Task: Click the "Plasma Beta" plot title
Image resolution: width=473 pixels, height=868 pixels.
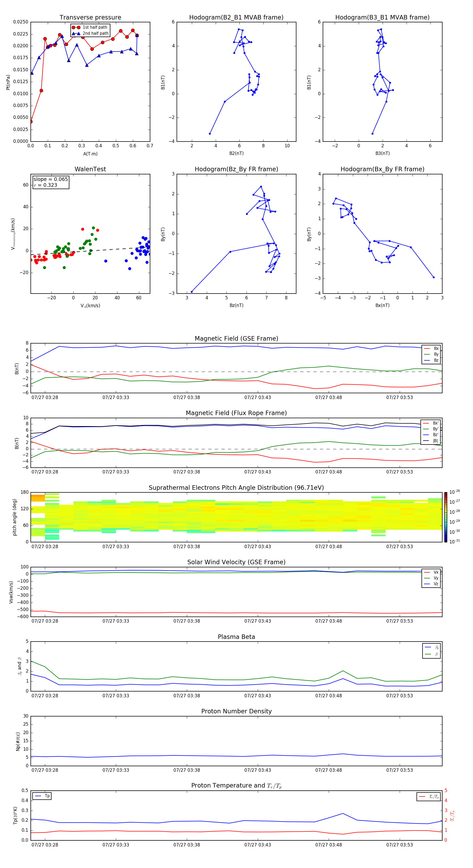Action: point(236,637)
